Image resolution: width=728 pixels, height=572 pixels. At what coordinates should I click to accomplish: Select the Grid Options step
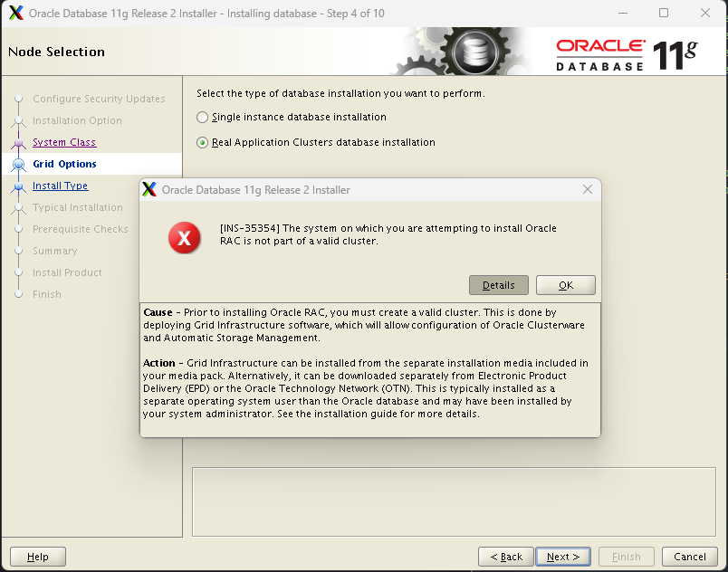(x=64, y=164)
